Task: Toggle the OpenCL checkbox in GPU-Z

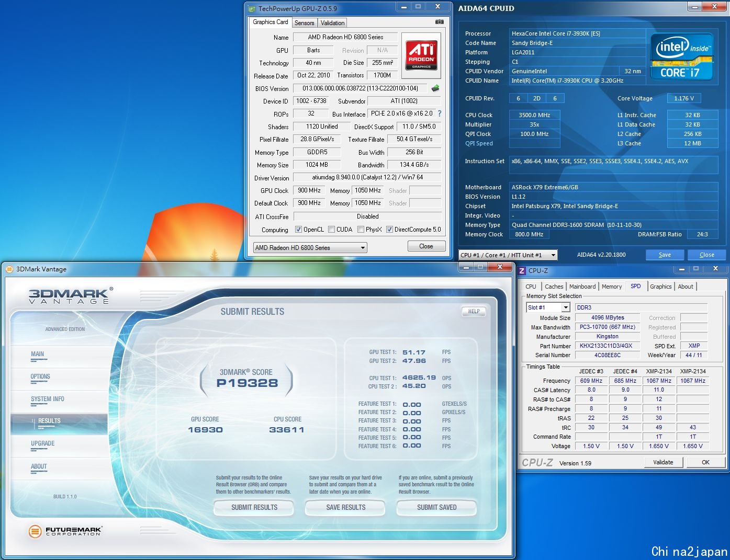Action: (x=298, y=230)
